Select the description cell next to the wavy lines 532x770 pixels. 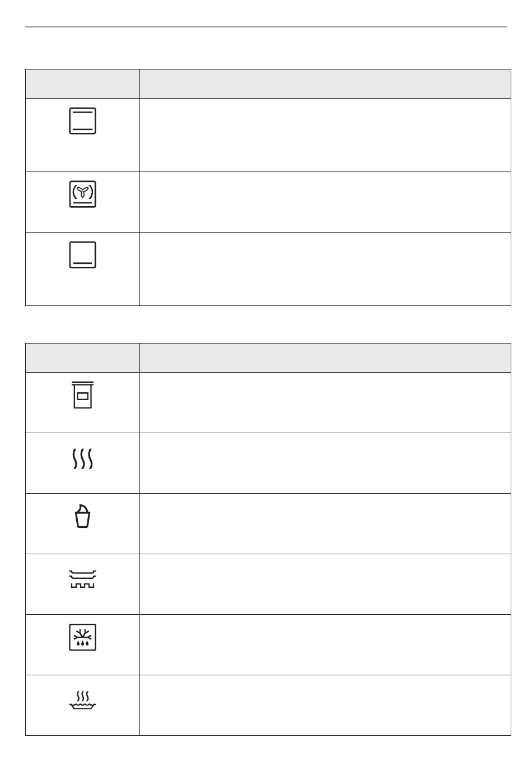325,463
